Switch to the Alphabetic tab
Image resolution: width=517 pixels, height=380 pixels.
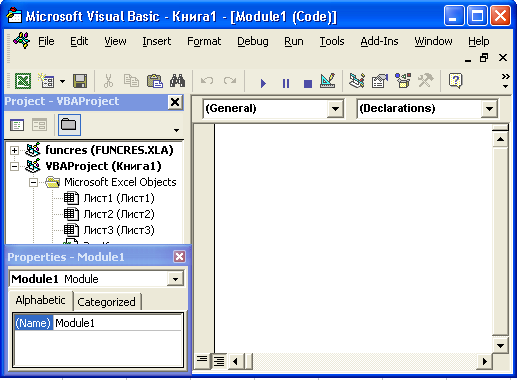40,300
